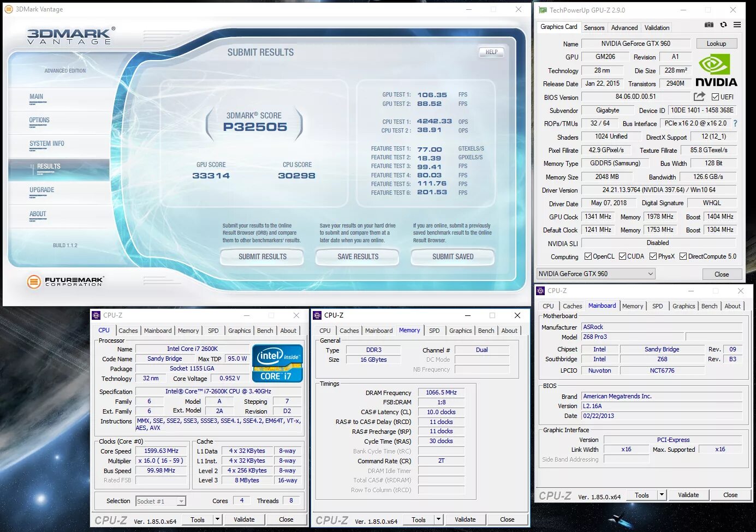Viewport: 756px width, 532px height.
Task: Click the BIOS Version field 84.06.0D.00.51
Action: click(636, 97)
